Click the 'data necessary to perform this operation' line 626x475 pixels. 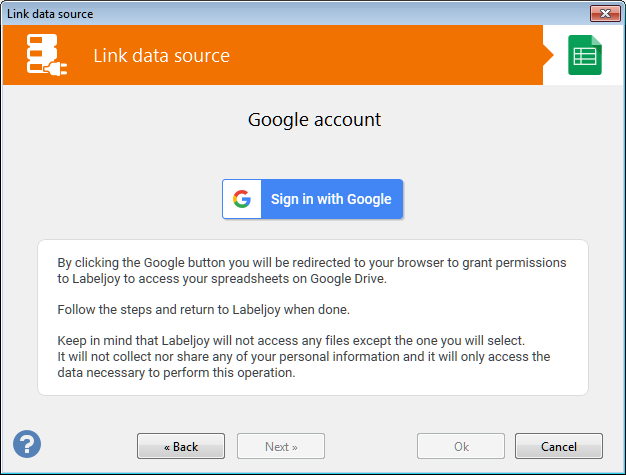[176, 373]
